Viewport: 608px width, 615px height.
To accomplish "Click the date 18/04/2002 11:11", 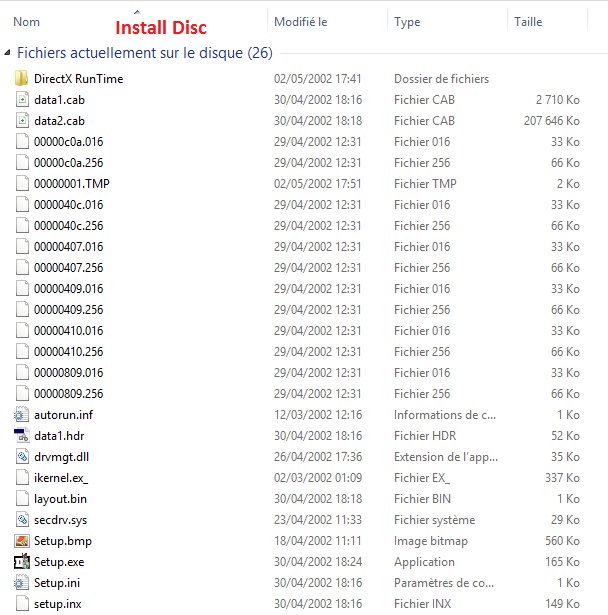I will pos(318,541).
